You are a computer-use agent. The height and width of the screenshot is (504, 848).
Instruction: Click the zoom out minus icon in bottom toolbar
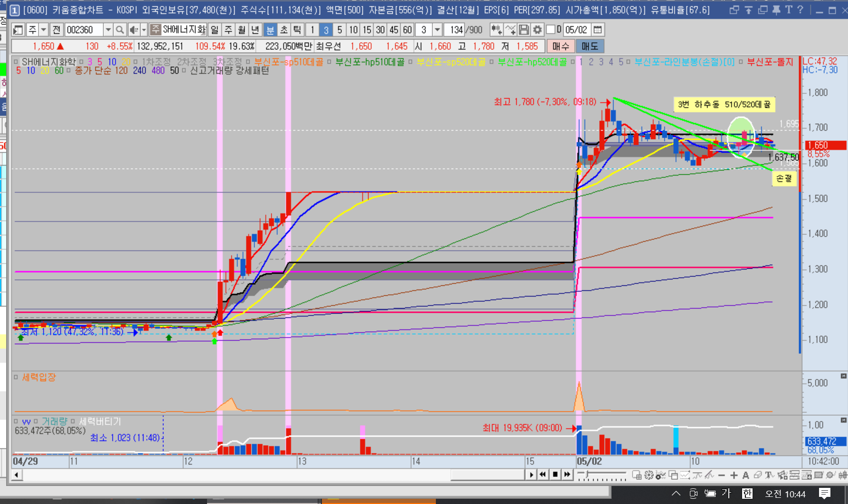tap(722, 475)
